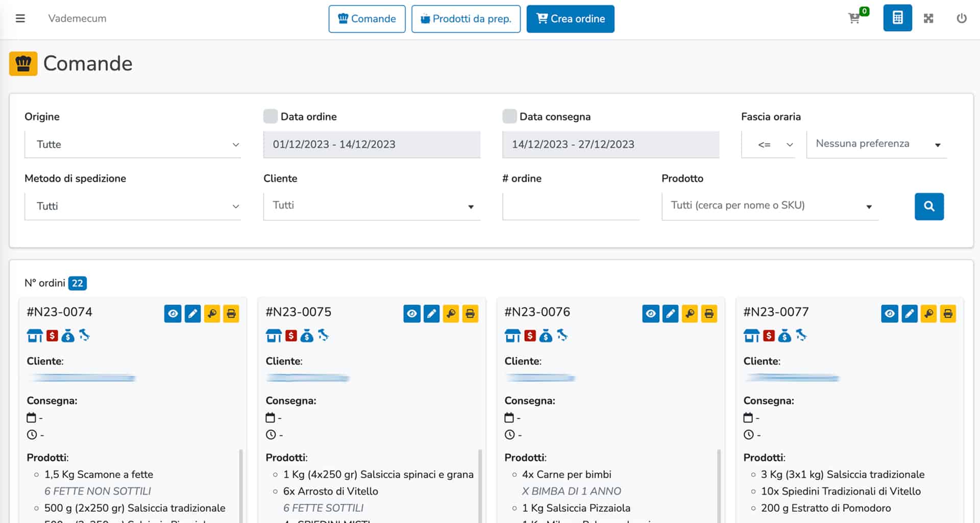The height and width of the screenshot is (523, 980).
Task: Open the Fascia oraria preference dropdown
Action: click(876, 144)
